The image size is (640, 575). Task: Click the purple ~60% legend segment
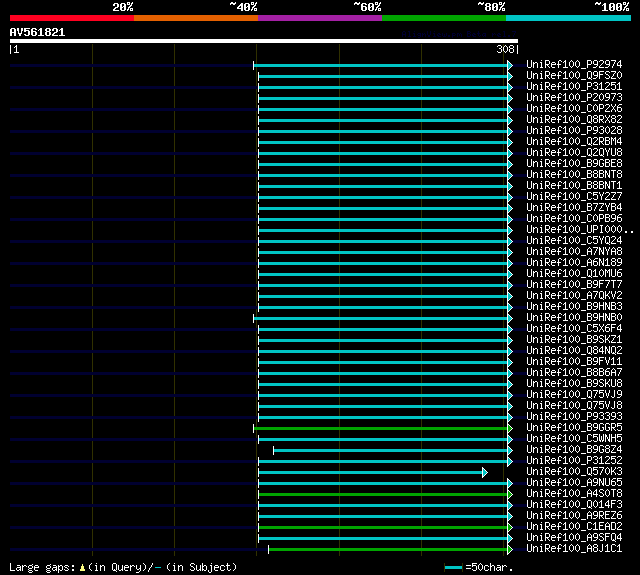320,18
